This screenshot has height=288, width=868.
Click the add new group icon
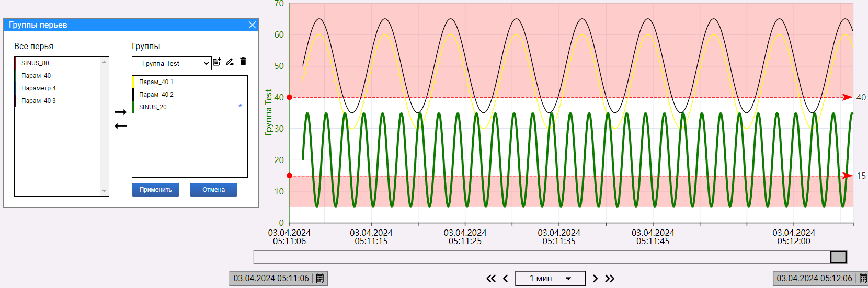point(217,62)
